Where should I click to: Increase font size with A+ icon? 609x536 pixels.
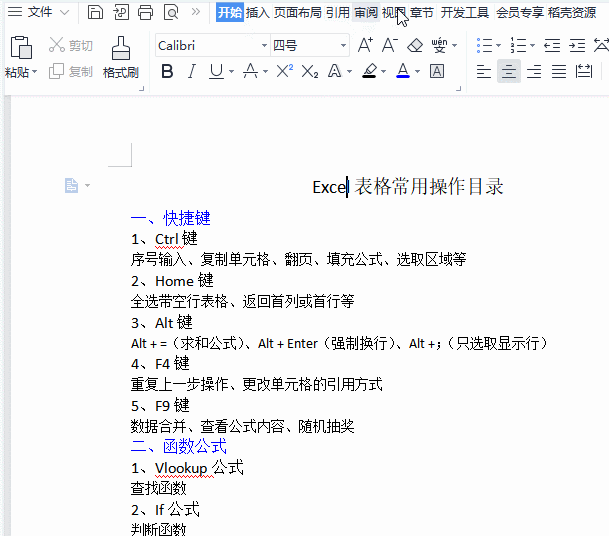(365, 45)
